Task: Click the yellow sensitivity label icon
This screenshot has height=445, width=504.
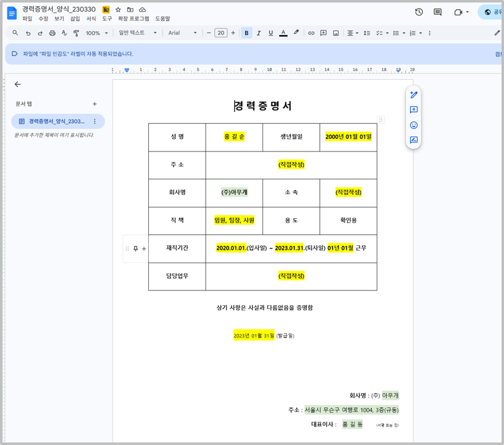Action: pos(106,10)
